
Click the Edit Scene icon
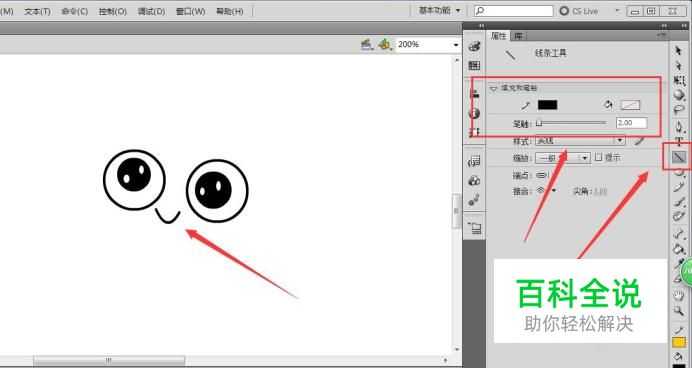(366, 45)
